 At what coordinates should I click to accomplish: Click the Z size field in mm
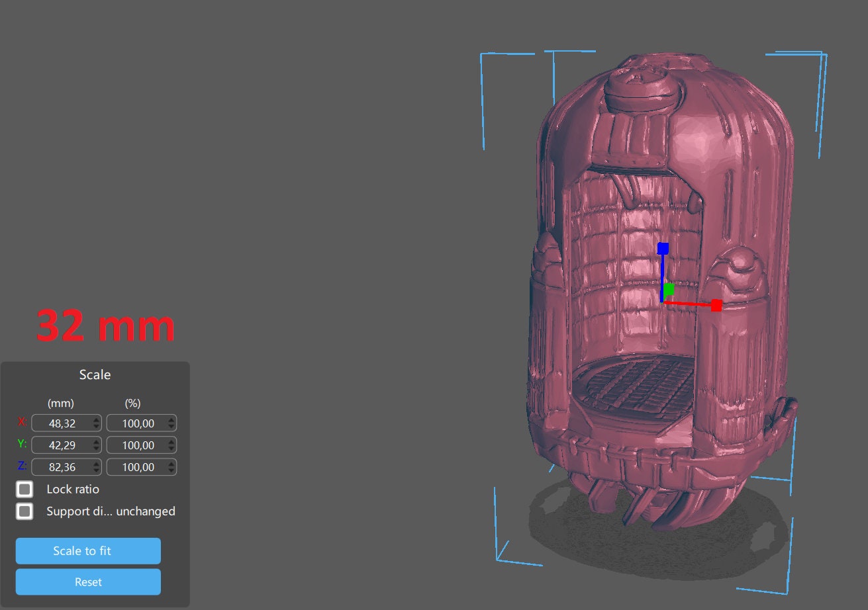61,467
